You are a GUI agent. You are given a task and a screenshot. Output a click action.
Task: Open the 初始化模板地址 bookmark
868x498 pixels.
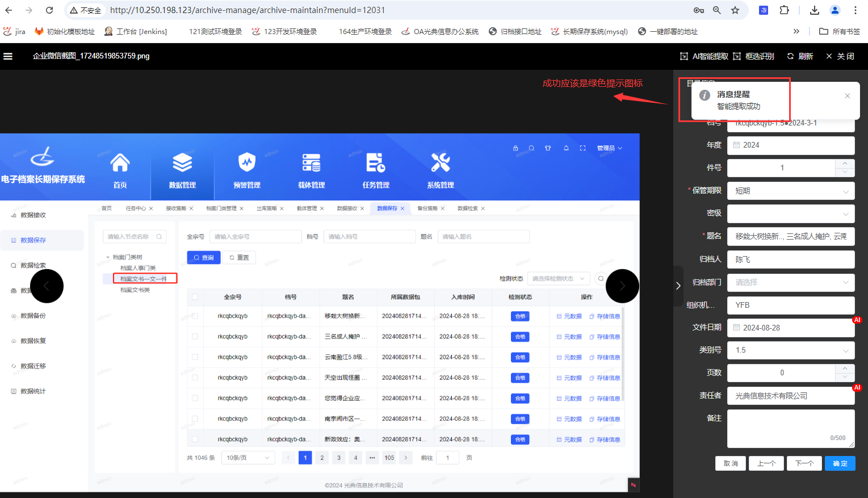[65, 32]
